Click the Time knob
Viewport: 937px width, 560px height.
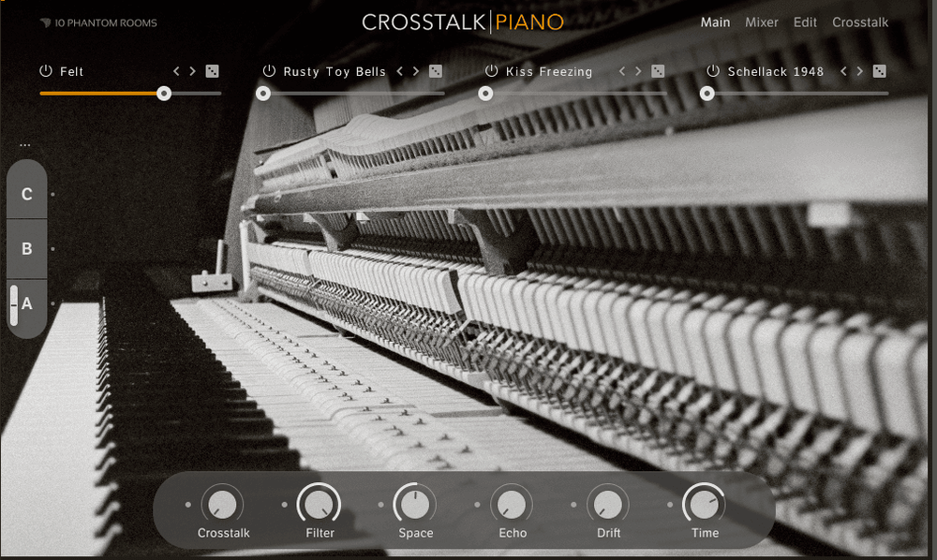(x=704, y=505)
